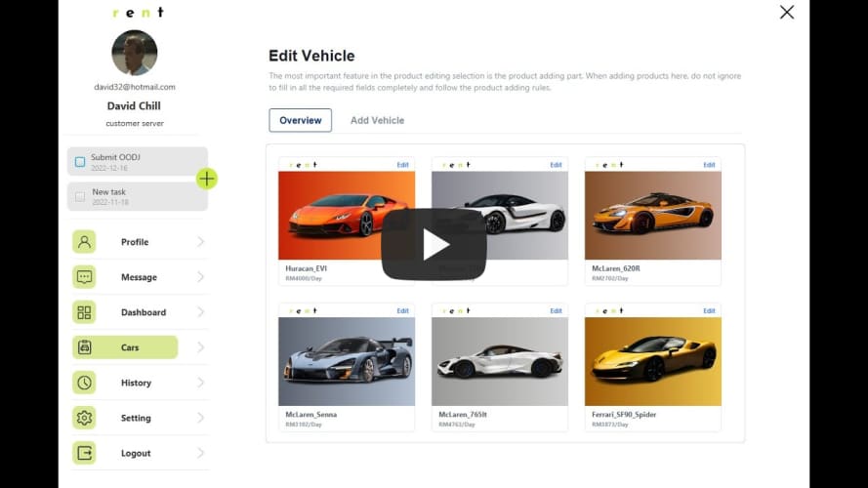Click David Chill's profile avatar
This screenshot has height=488, width=868.
(135, 53)
